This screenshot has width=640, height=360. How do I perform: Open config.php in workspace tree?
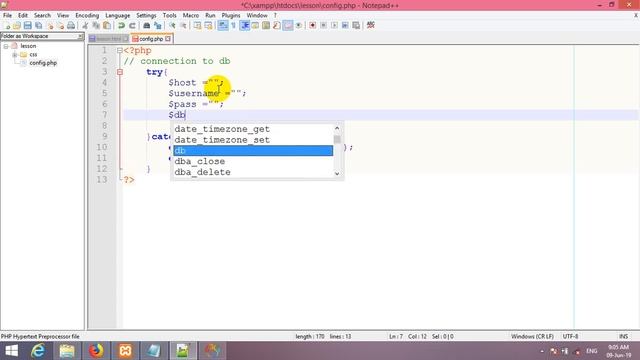pos(43,63)
